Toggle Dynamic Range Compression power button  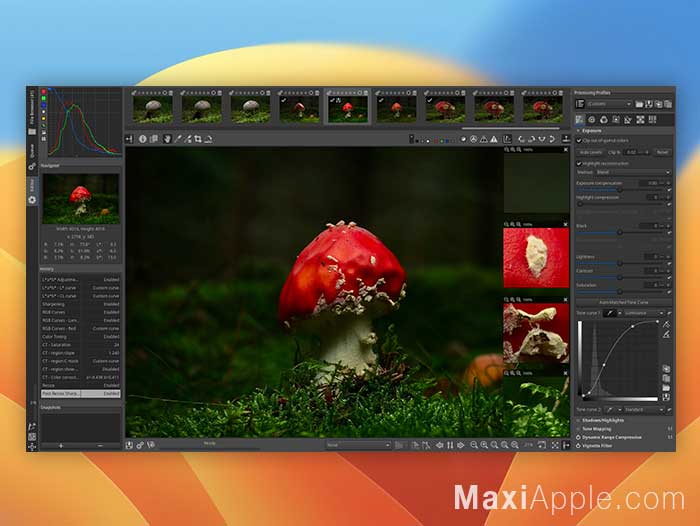[x=579, y=438]
